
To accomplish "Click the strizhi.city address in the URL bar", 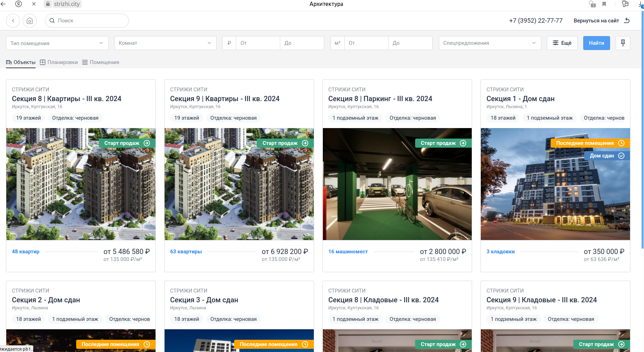I will [x=67, y=4].
